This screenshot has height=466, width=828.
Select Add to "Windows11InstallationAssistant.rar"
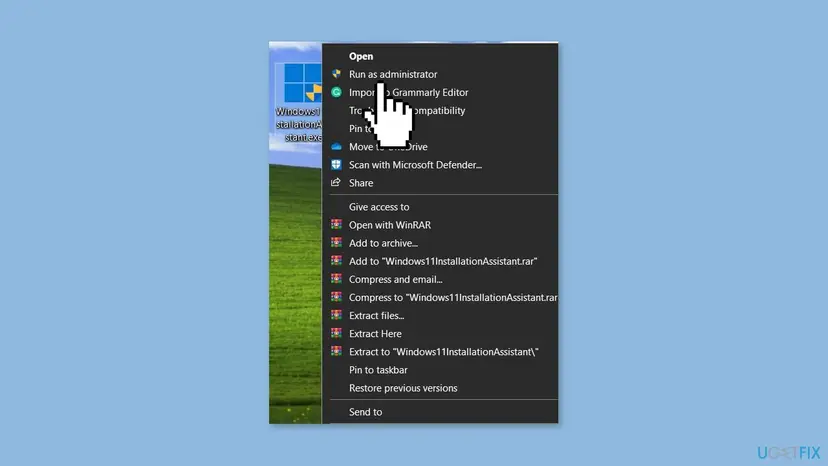point(443,261)
